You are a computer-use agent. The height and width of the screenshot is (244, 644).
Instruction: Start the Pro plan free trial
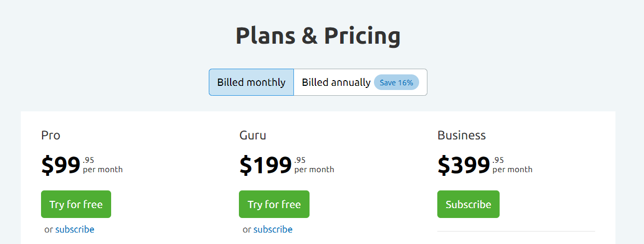(x=76, y=204)
